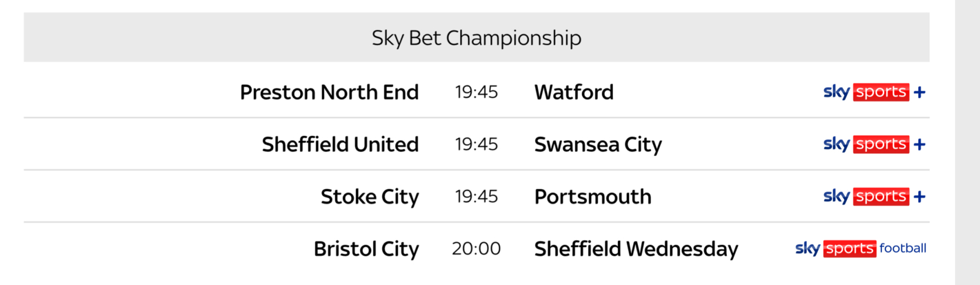Click Sky Sports+ logo beside Swansea City
The width and height of the screenshot is (980, 285).
(873, 144)
